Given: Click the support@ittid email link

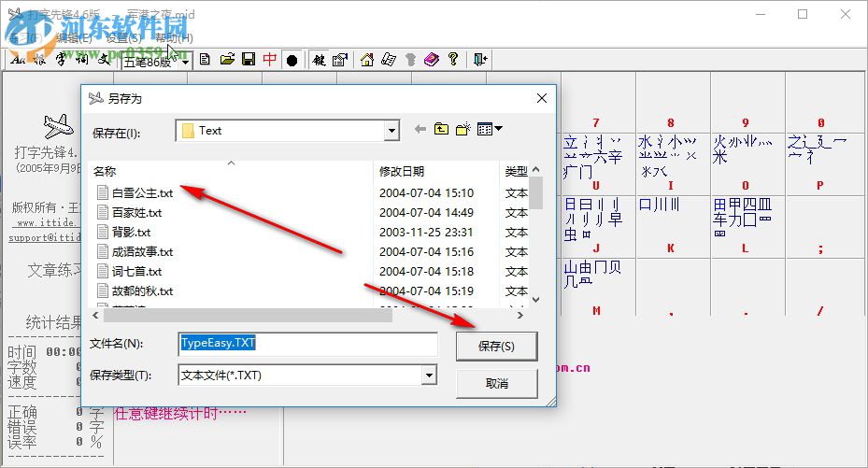Looking at the screenshot, I should click(x=44, y=237).
